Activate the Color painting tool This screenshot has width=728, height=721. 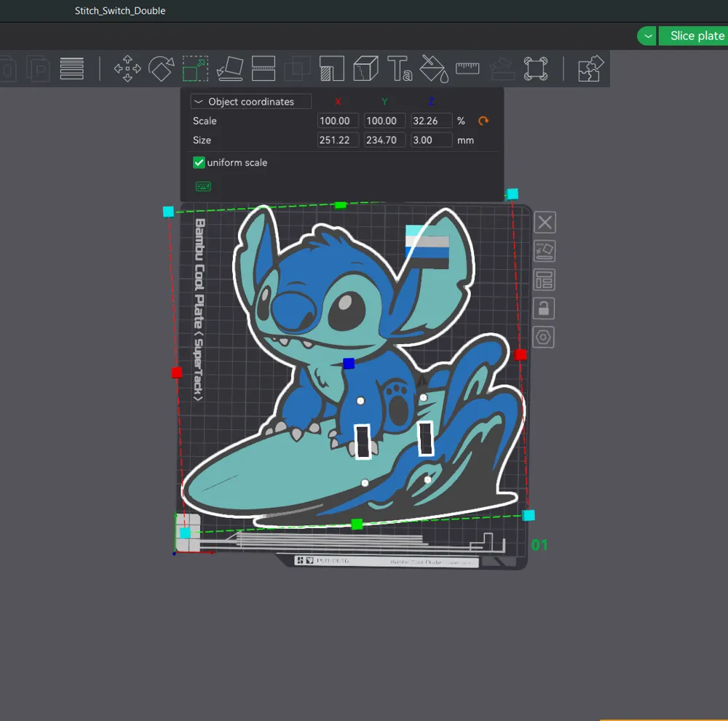[434, 68]
